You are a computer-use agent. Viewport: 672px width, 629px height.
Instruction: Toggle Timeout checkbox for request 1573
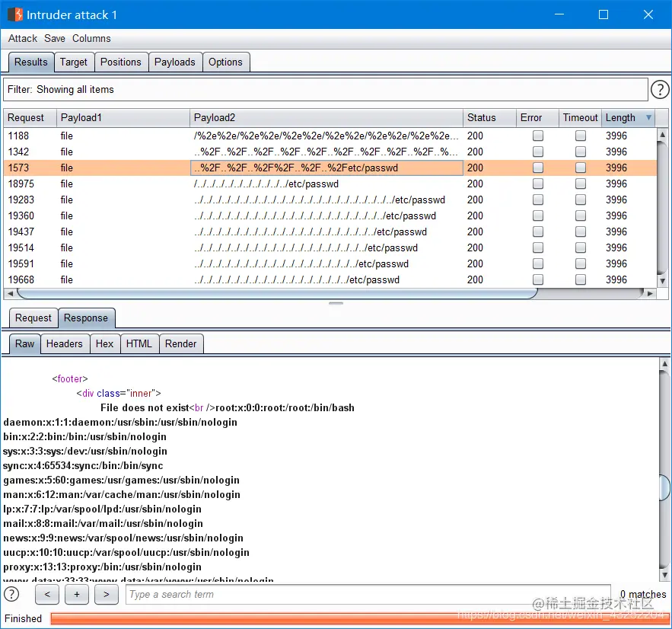click(x=580, y=168)
